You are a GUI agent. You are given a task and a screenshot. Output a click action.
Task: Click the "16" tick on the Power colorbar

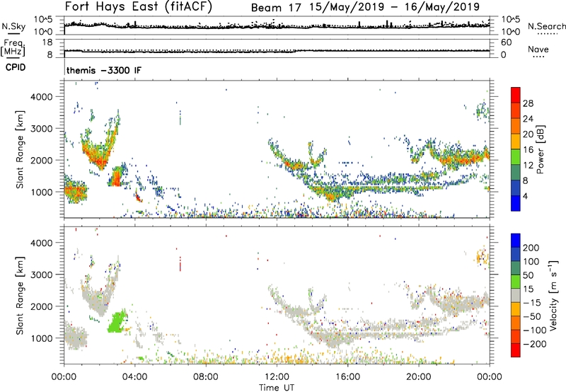528,149
